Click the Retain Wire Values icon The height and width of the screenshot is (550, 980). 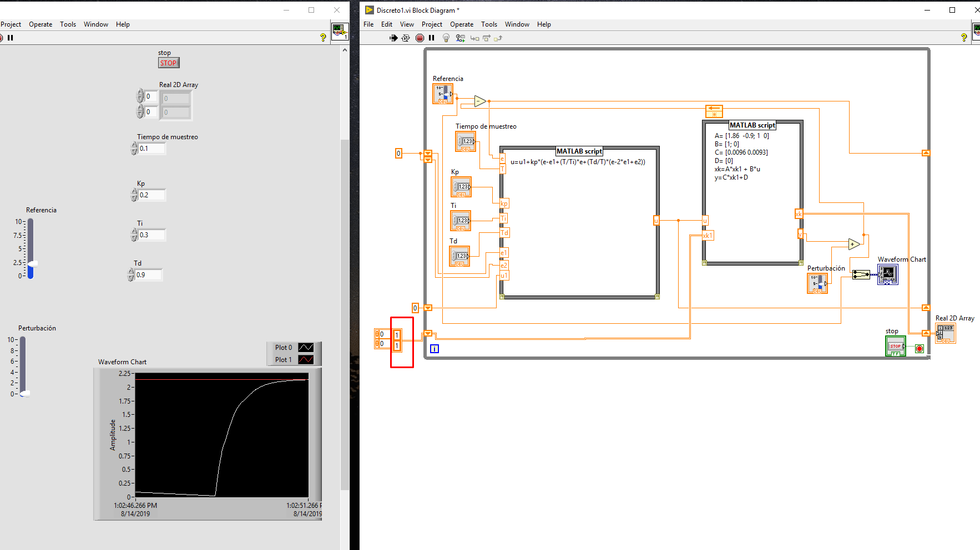tap(460, 38)
